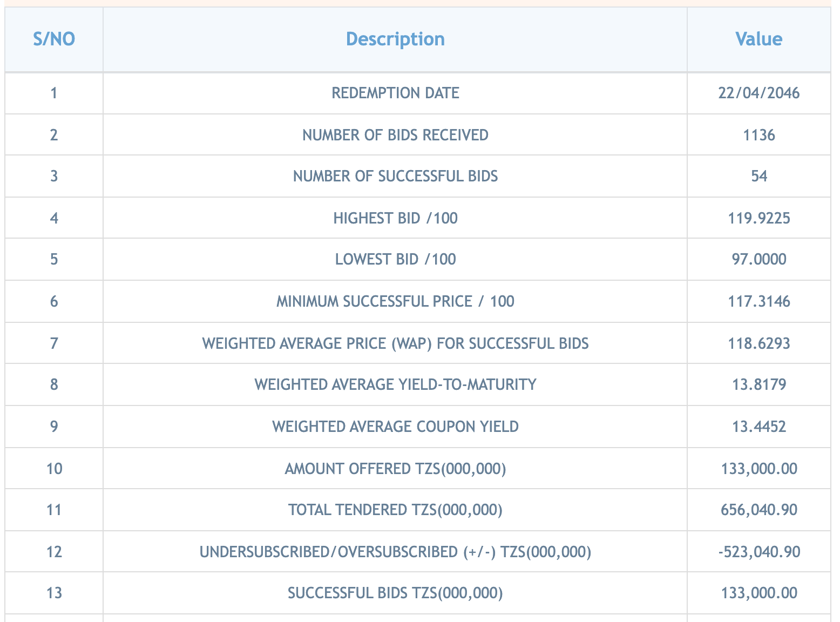Click the amount offered value 133,000.00

tap(758, 468)
